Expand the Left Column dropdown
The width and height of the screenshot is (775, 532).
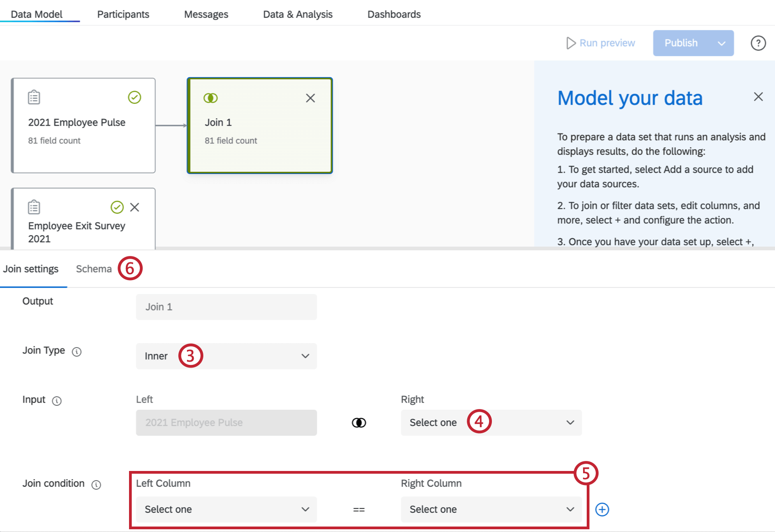226,509
